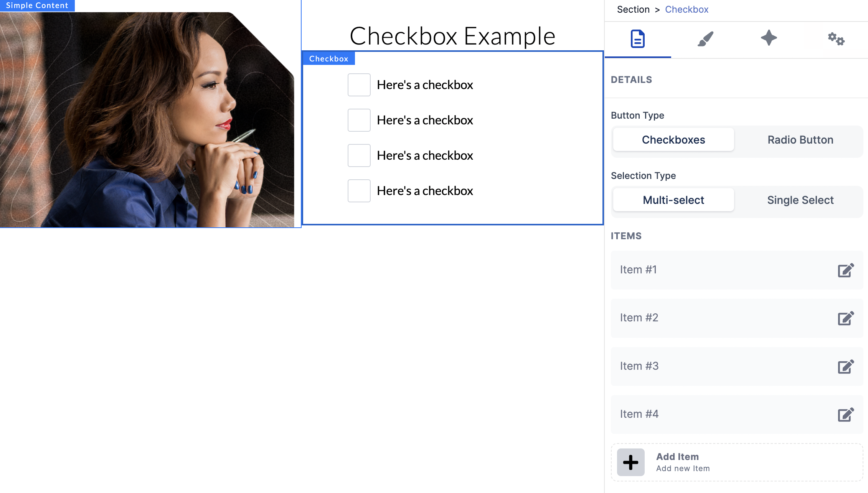
Task: Switch to the paintbrush styling tab
Action: tap(705, 39)
